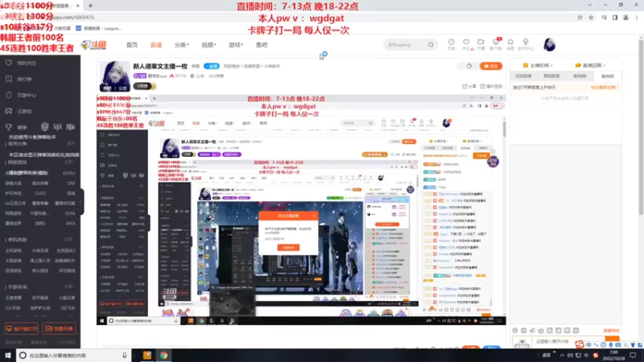Click the orange 关注 follow button
This screenshot has width=644, height=362.
(x=491, y=66)
